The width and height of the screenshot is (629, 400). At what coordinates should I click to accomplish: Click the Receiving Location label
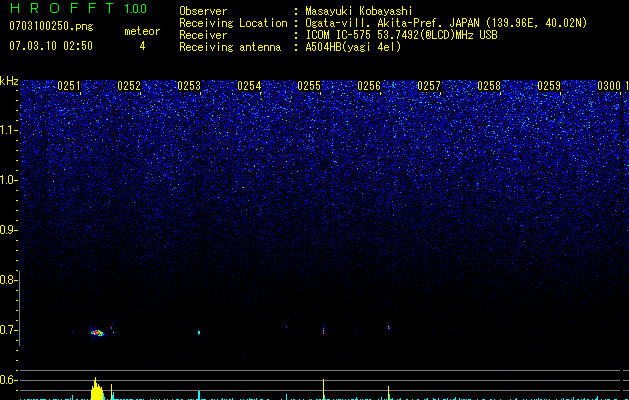point(233,23)
